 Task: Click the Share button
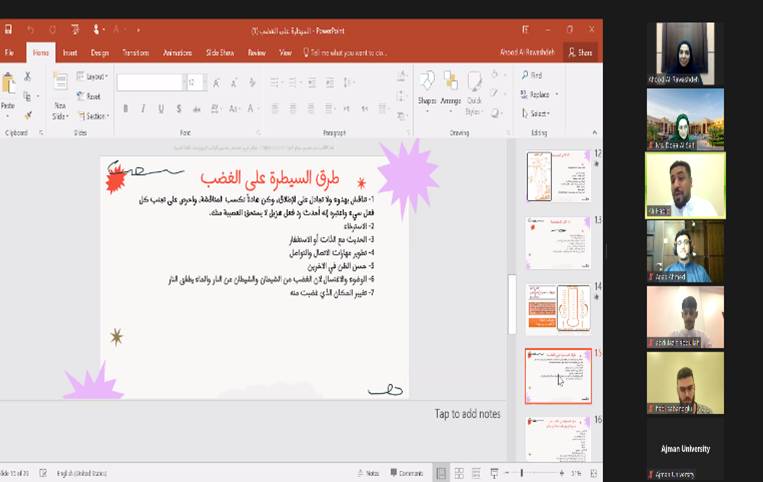click(x=580, y=52)
